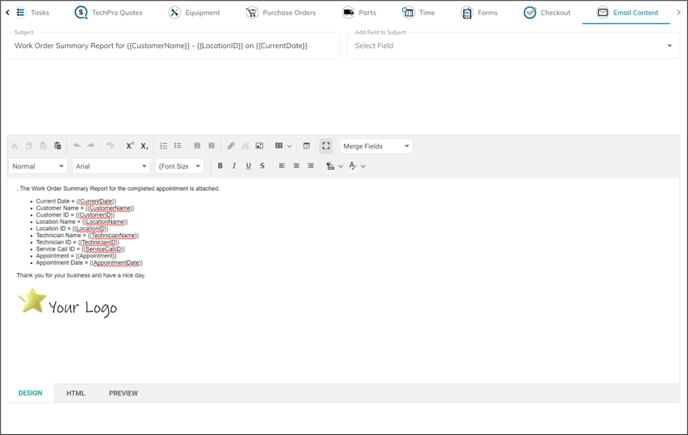688x435 pixels.
Task: Expand the table tool dropdown arrow
Action: point(289,146)
